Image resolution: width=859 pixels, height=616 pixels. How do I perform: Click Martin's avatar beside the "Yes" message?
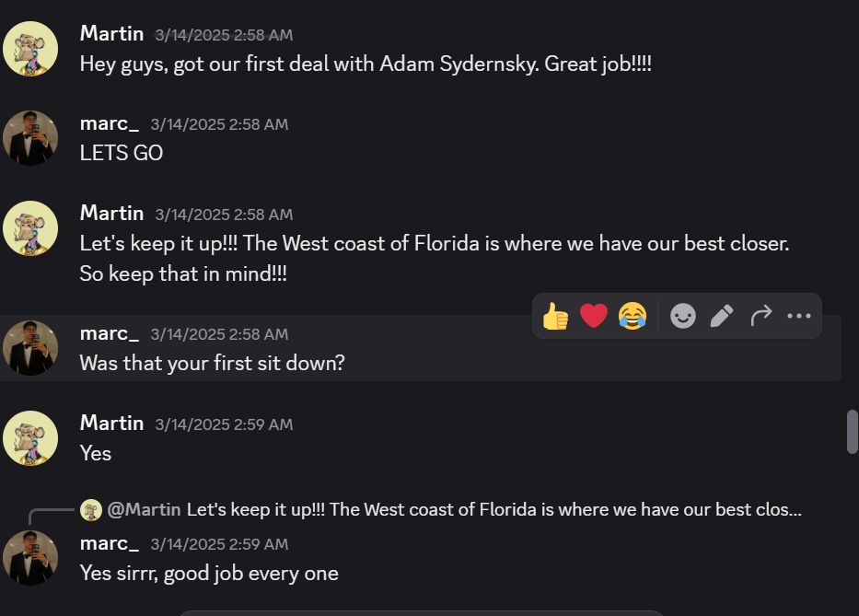pos(30,438)
